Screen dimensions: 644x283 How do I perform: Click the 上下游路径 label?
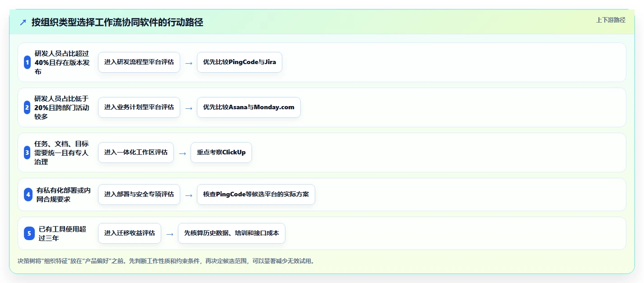point(611,20)
